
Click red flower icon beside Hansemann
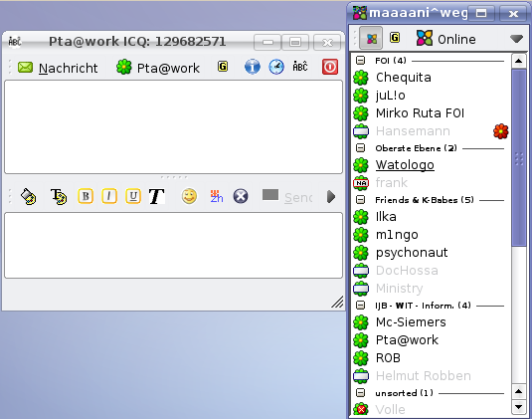tap(501, 131)
